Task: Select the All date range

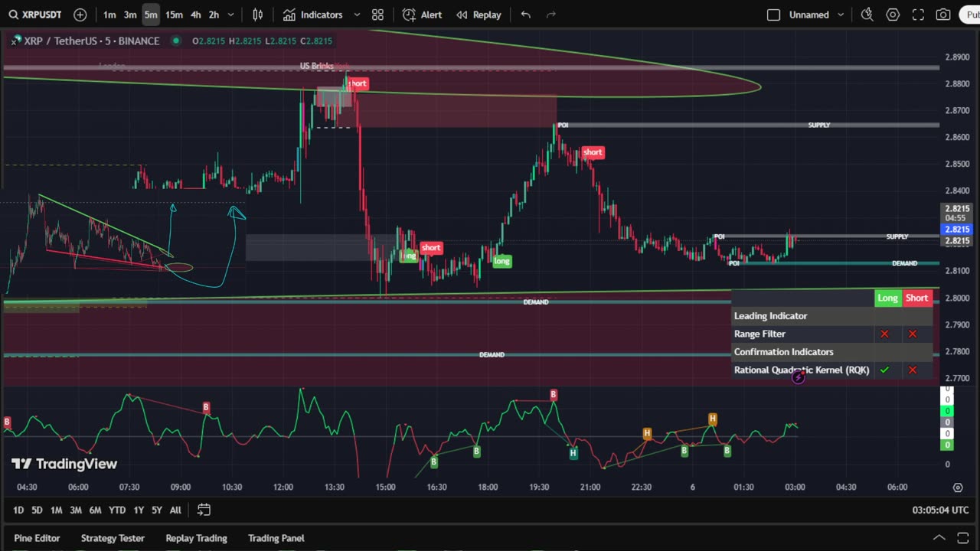Action: (175, 510)
